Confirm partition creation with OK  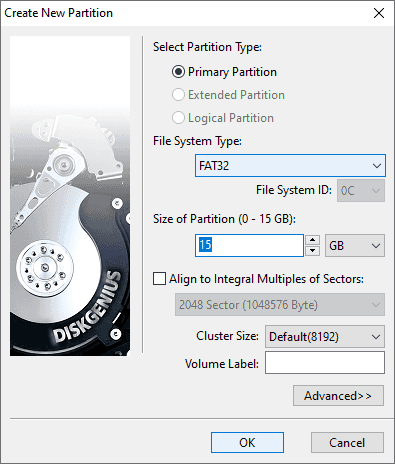[x=247, y=443]
